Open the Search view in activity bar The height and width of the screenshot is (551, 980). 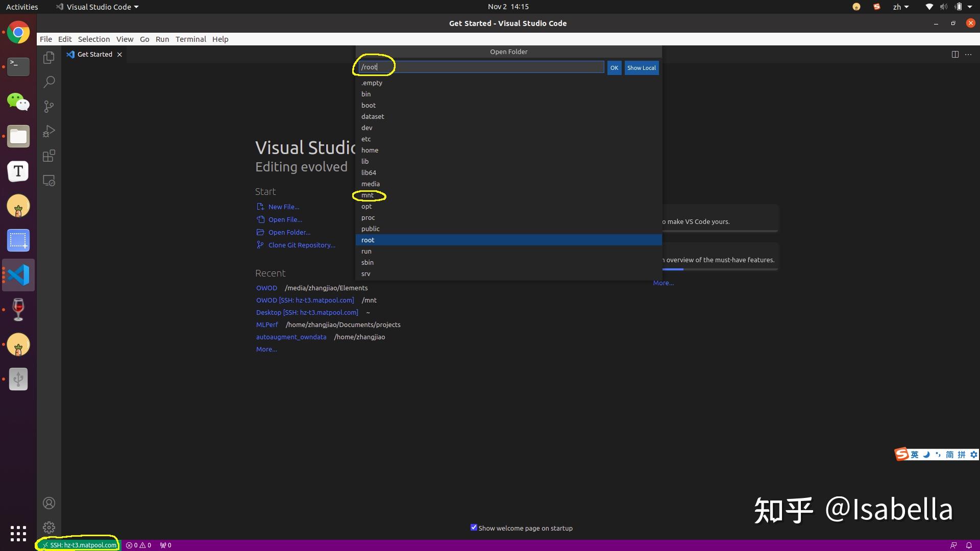(x=49, y=82)
